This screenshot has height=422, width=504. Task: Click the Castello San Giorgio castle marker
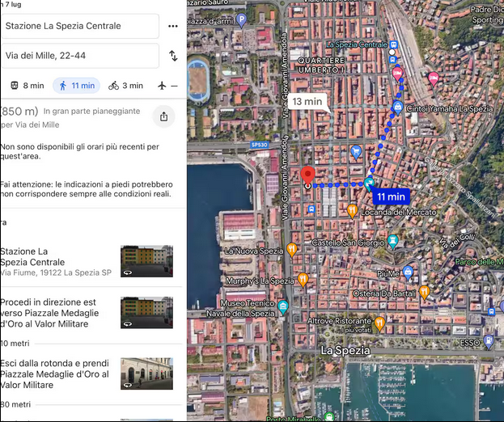pos(393,241)
